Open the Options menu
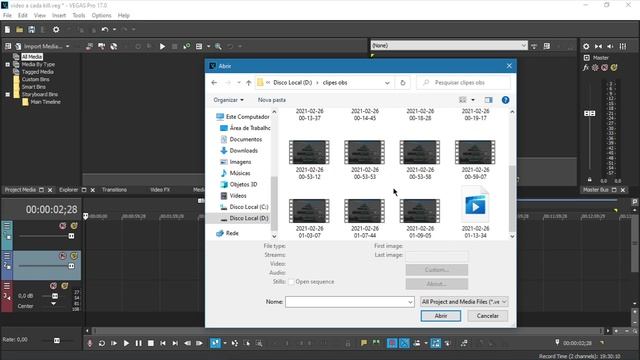Image resolution: width=640 pixels, height=360 pixels. tap(101, 16)
